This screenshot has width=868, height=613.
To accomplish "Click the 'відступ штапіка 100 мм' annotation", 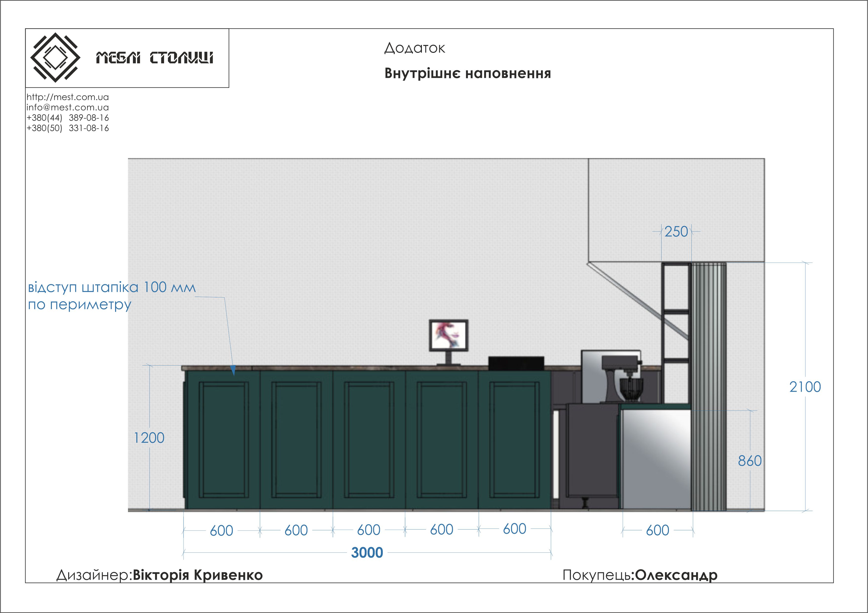I will [x=112, y=288].
